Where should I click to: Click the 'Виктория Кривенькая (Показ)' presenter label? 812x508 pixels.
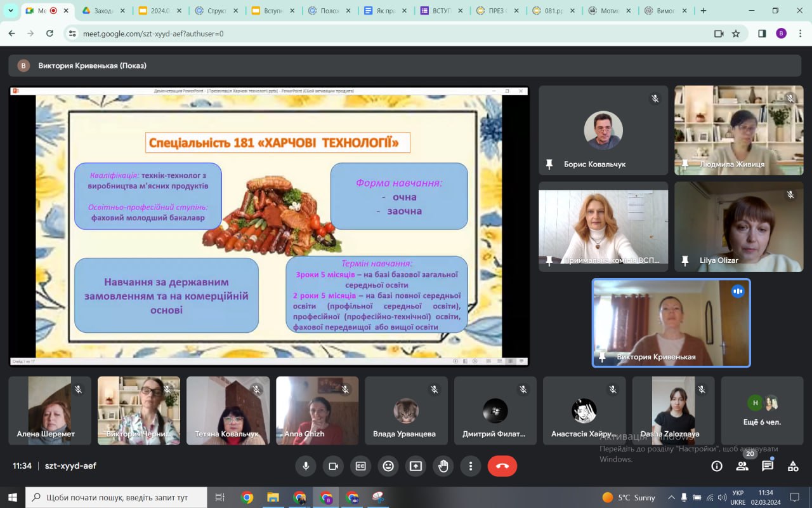tap(93, 65)
